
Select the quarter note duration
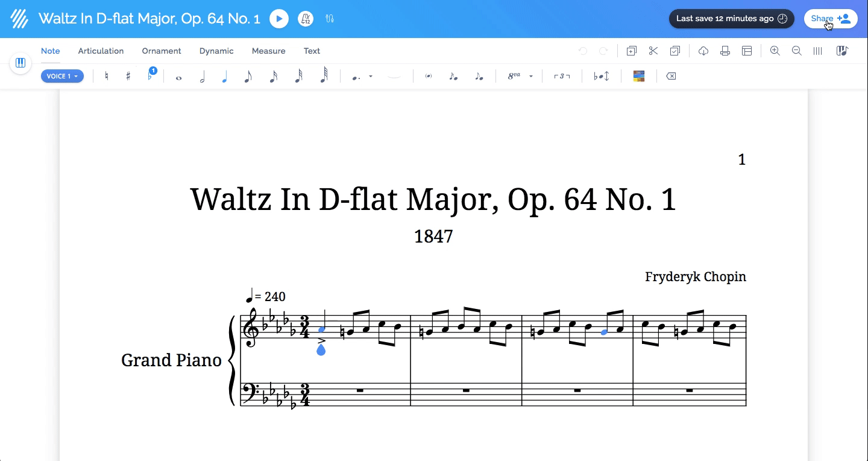(x=225, y=75)
